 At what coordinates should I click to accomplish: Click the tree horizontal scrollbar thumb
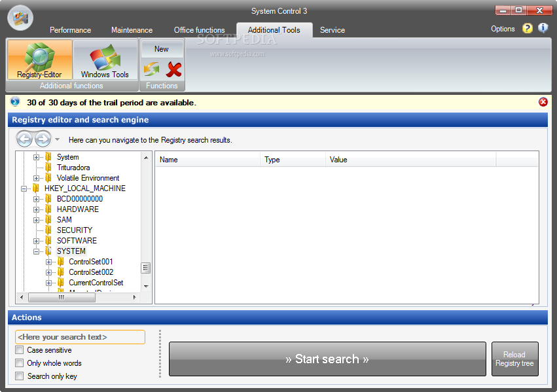(62, 297)
